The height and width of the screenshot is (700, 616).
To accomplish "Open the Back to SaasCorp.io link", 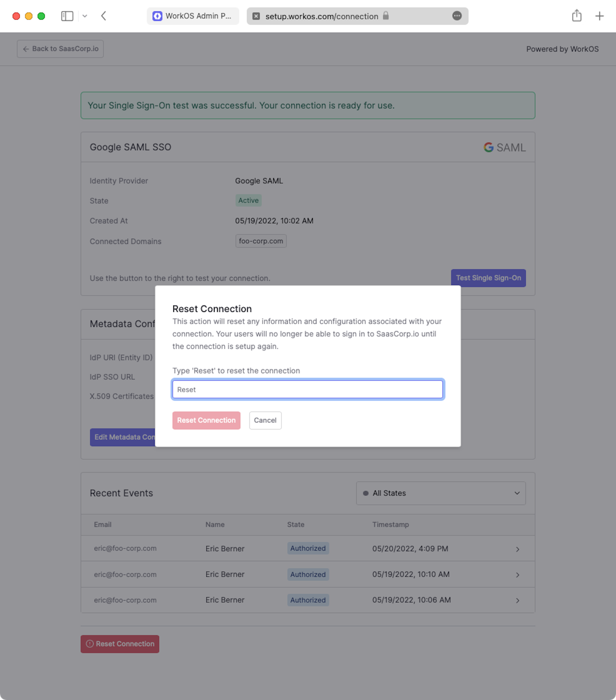I will (x=60, y=48).
